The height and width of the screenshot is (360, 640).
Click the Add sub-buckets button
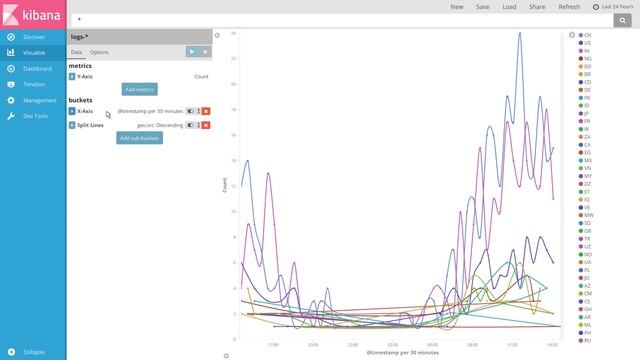coord(140,138)
